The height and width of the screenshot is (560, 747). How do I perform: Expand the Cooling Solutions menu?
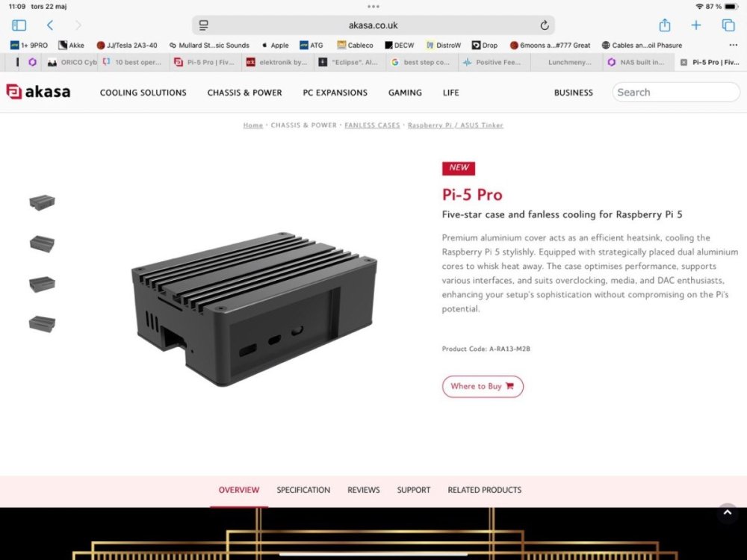tap(143, 93)
